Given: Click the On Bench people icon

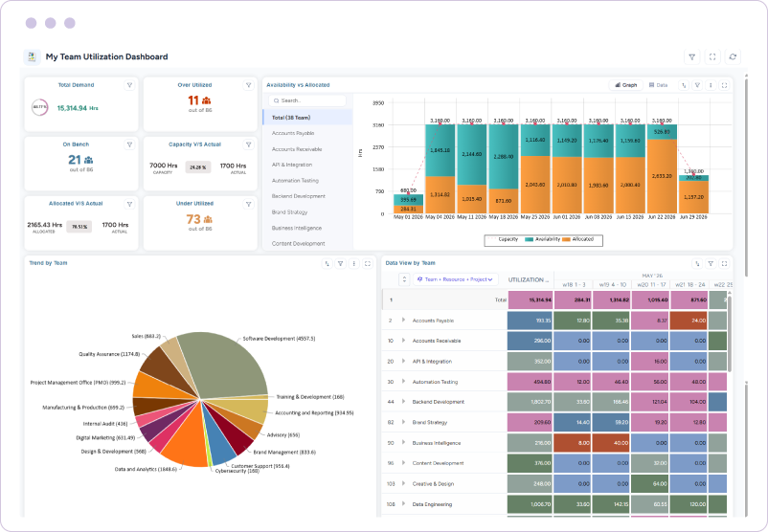Looking at the screenshot, I should [x=89, y=160].
